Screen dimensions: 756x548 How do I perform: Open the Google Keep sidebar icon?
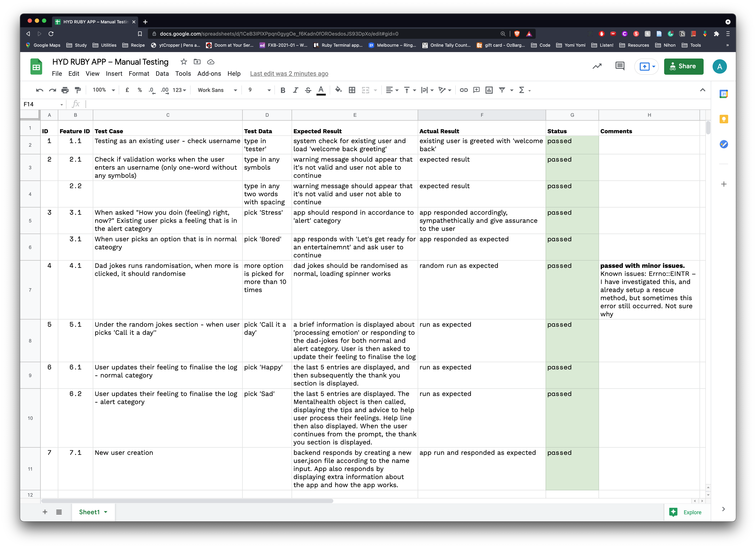coord(724,119)
